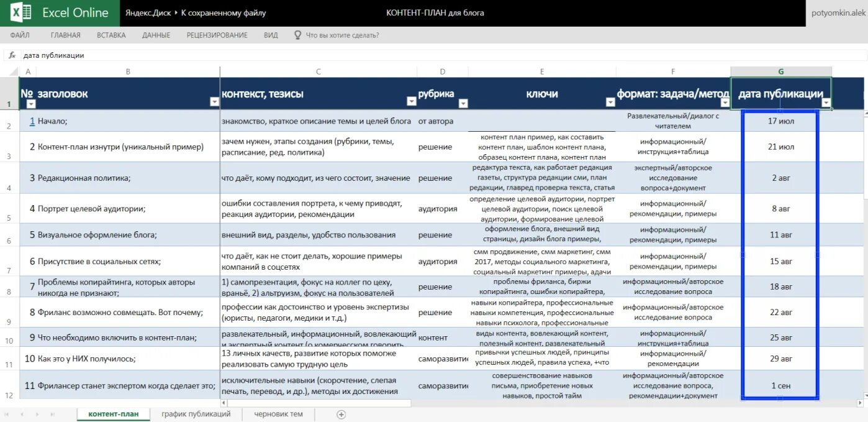This screenshot has width=868, height=422.
Task: Open the № column filter dropdown
Action: [x=31, y=104]
